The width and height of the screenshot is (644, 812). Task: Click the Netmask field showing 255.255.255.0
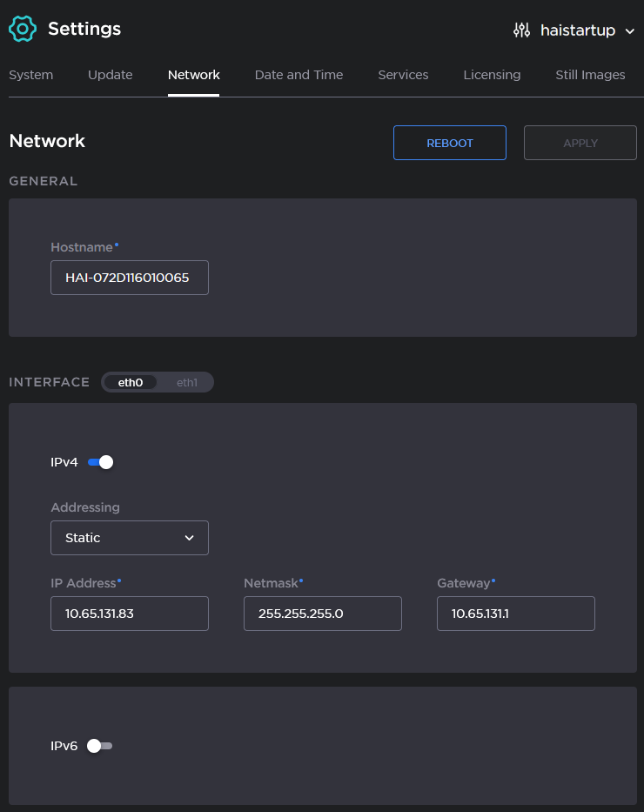click(x=322, y=614)
